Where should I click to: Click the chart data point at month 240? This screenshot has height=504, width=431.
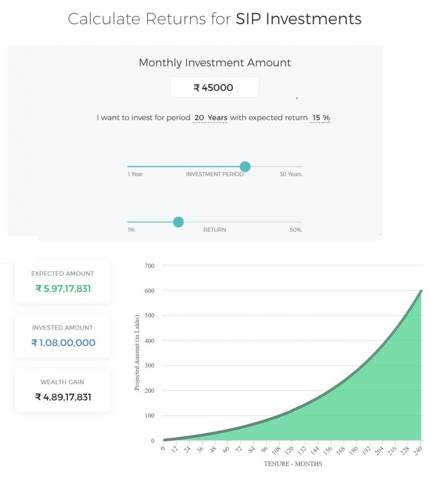point(421,291)
